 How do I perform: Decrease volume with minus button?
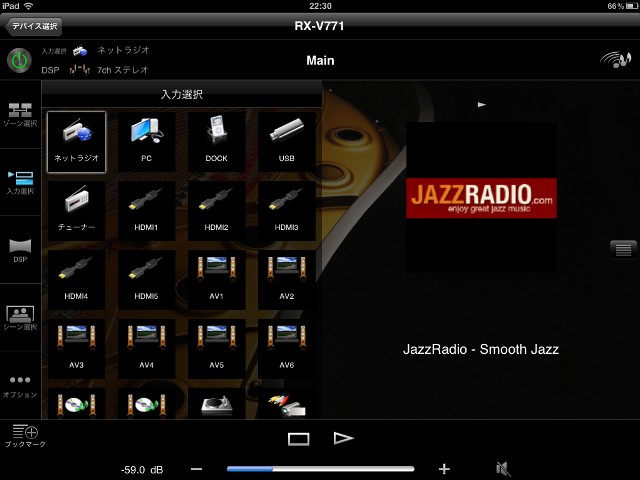[196, 469]
